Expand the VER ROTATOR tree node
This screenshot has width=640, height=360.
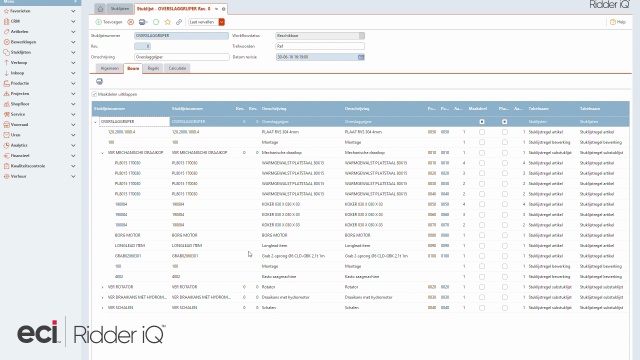[102, 287]
